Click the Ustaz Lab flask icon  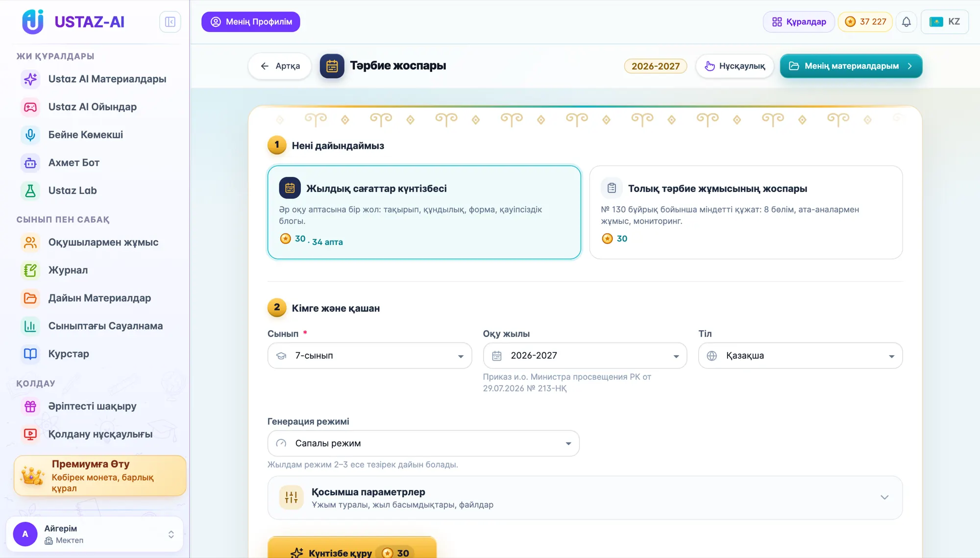30,191
